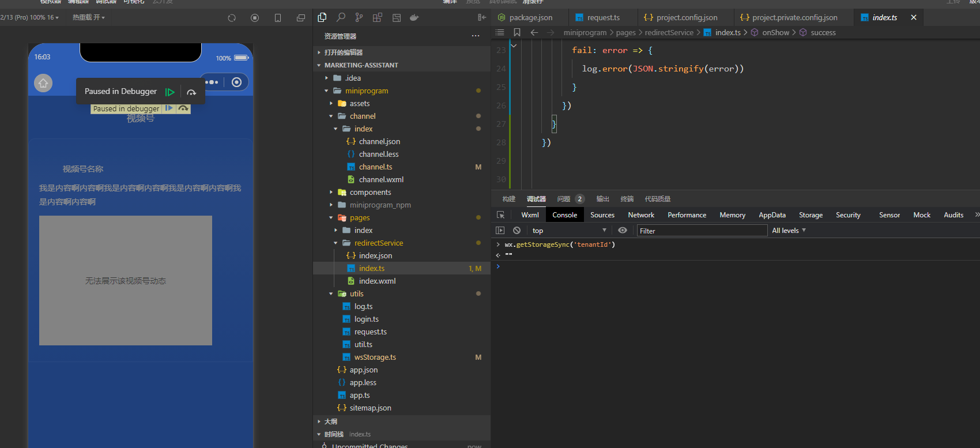
Task: Click the console Filter input field
Action: coord(702,231)
